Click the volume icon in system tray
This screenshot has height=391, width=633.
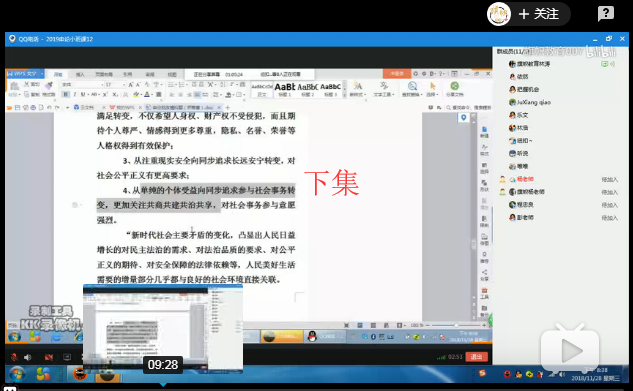562,374
